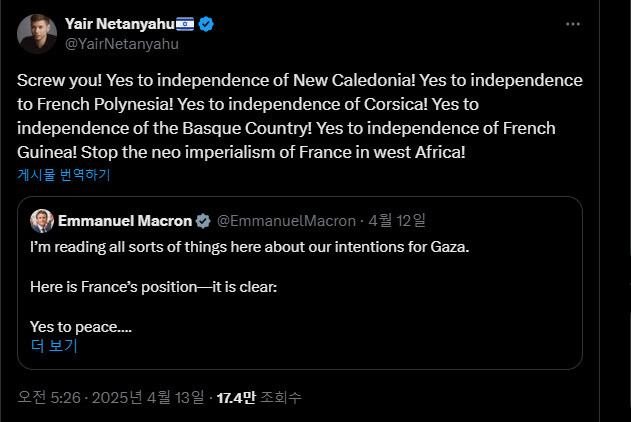The width and height of the screenshot is (631, 422).
Task: Expand quoted tweet with 더 보기
Action: pos(54,346)
